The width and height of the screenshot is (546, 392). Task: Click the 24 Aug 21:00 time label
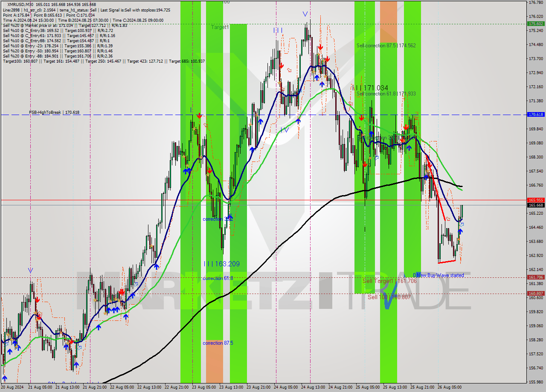click(x=340, y=387)
